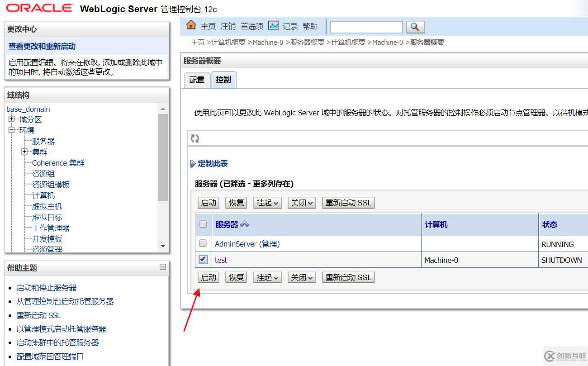This screenshot has width=588, height=366.
Task: Click the top 启动 button
Action: coord(209,203)
